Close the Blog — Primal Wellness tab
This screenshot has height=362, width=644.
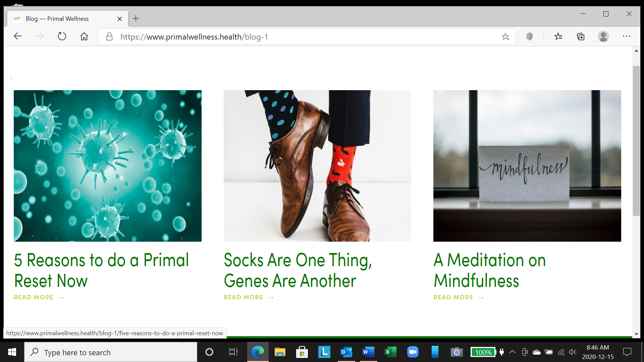[x=119, y=19]
